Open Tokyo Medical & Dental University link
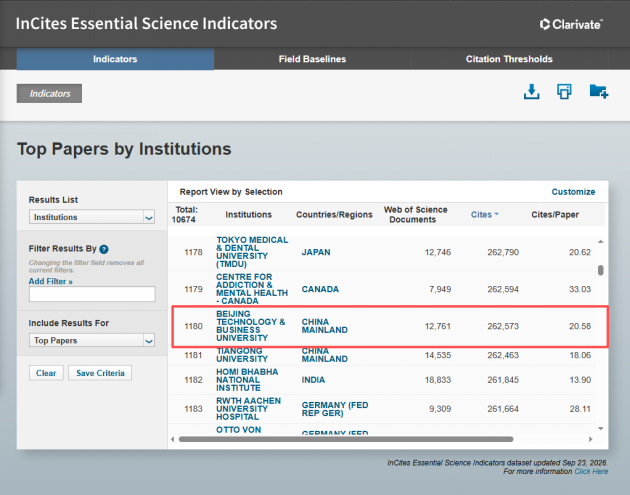Screen dimensions: 630x495 (252, 252)
